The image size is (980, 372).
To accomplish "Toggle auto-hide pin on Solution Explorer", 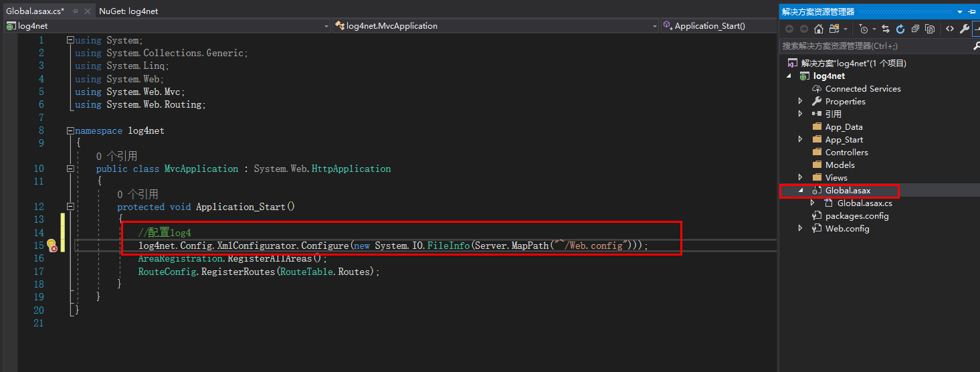I will tap(971, 11).
